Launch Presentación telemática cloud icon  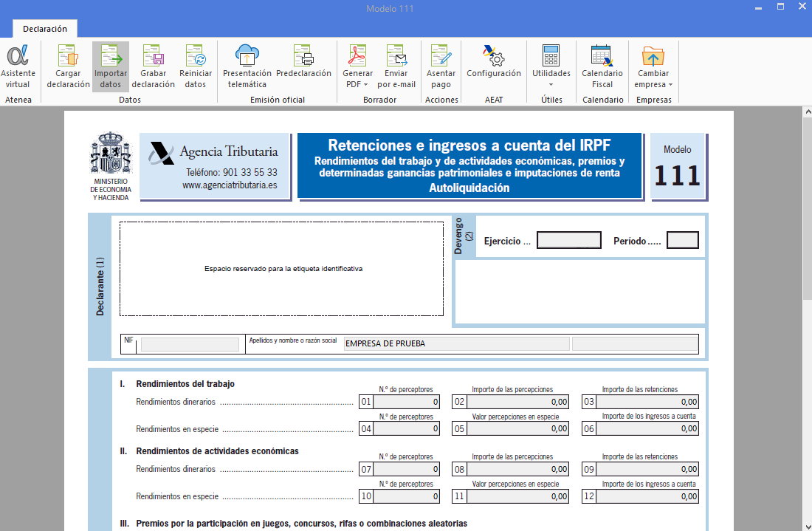(247, 65)
